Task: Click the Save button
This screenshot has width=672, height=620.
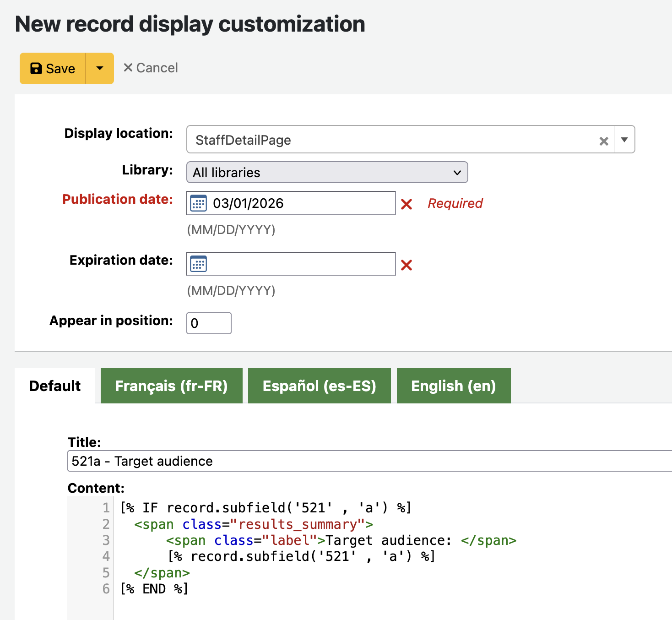Action: point(53,69)
